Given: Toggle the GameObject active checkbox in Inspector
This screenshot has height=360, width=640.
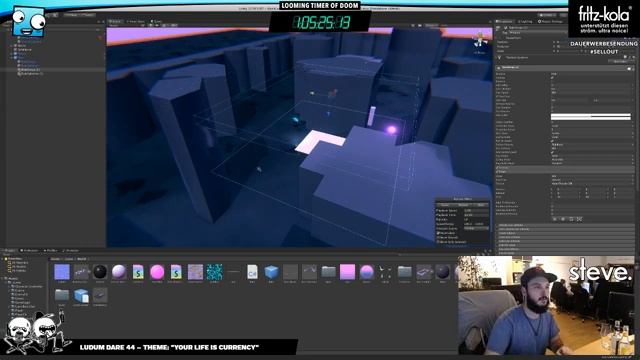Looking at the screenshot, I should (x=505, y=28).
